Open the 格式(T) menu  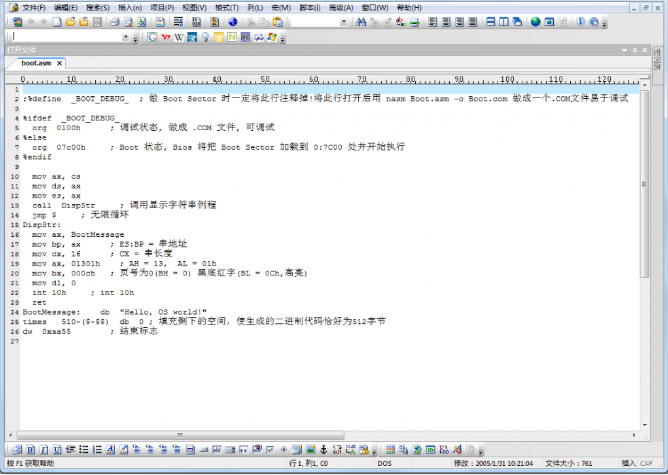coord(227,8)
